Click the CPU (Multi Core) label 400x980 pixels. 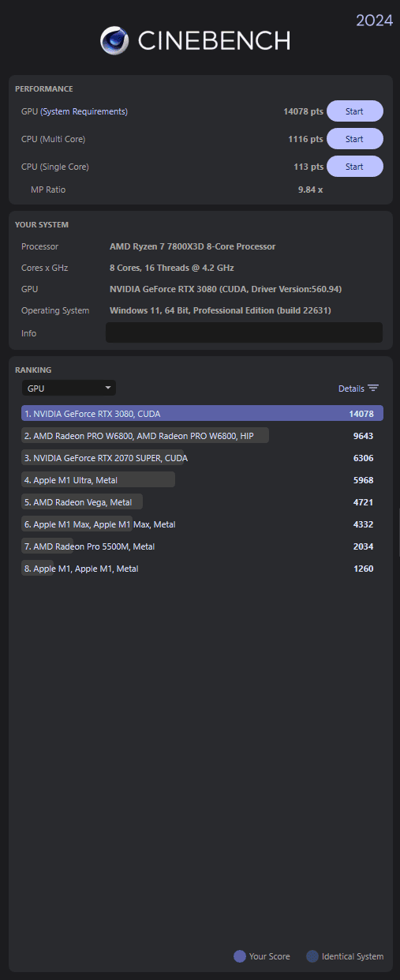click(x=53, y=139)
